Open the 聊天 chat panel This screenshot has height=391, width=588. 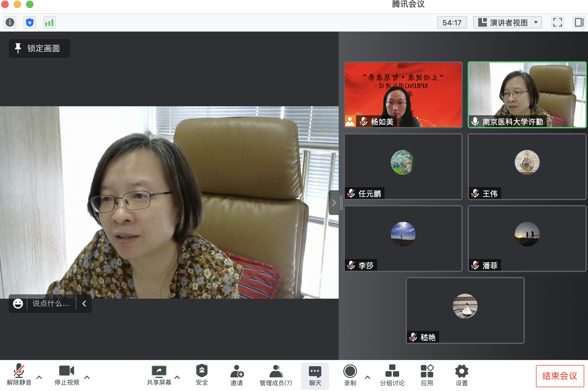(315, 375)
